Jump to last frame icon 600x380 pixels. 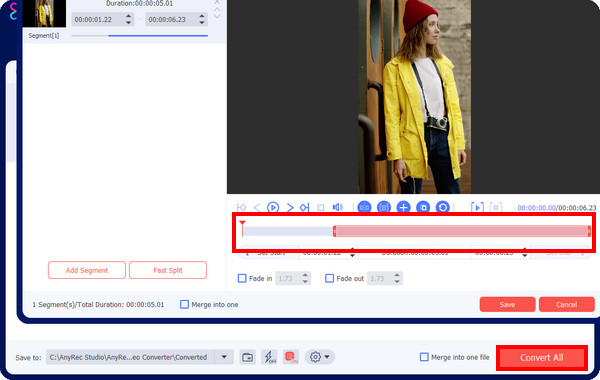304,207
